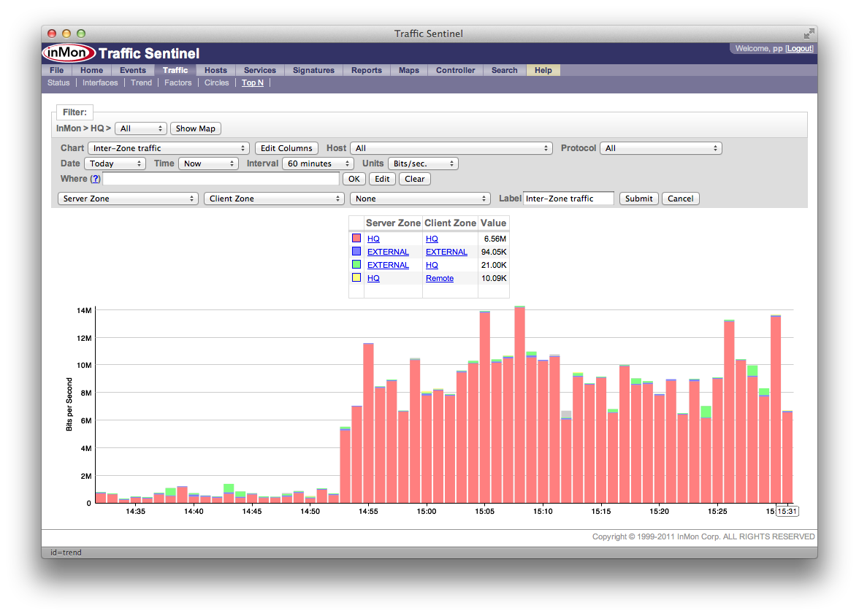Open the Date dropdown set to Today

115,163
